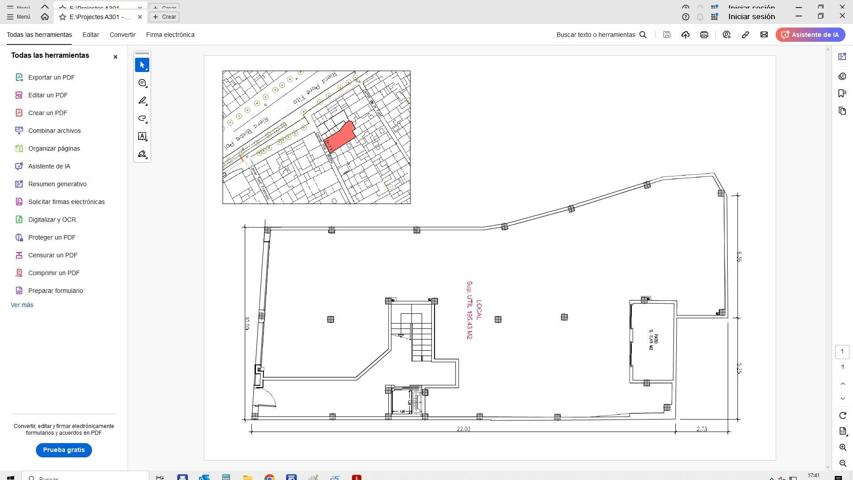The width and height of the screenshot is (853, 480).
Task: Close the Todas las herramientas panel
Action: pyautogui.click(x=115, y=57)
